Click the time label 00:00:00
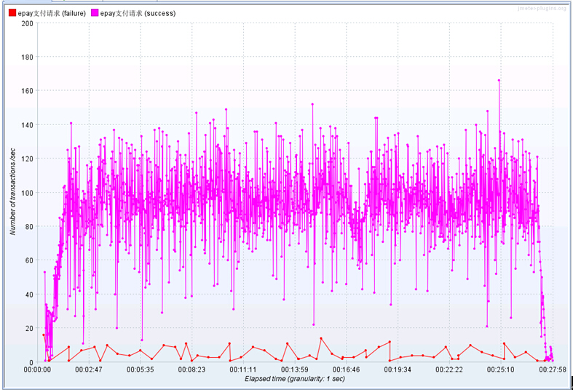 click(x=37, y=369)
